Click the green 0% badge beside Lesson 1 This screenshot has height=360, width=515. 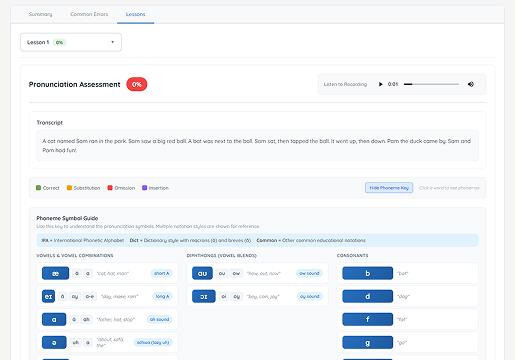[59, 42]
